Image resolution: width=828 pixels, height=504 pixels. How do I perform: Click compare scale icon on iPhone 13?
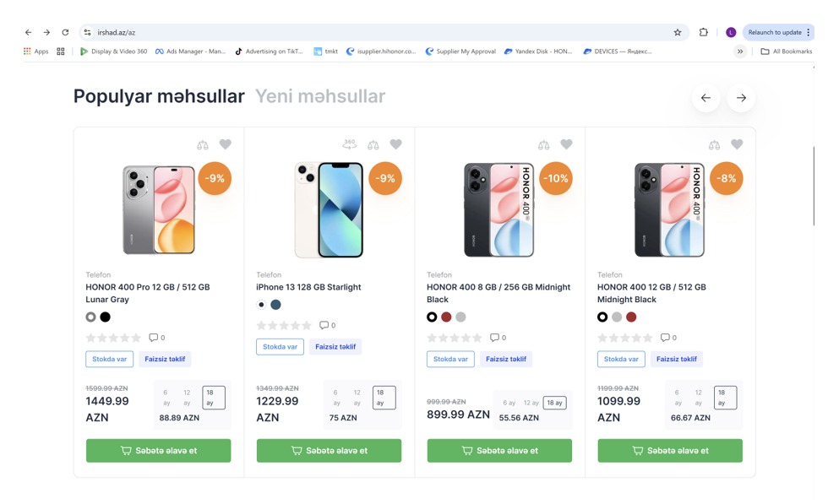pyautogui.click(x=373, y=145)
